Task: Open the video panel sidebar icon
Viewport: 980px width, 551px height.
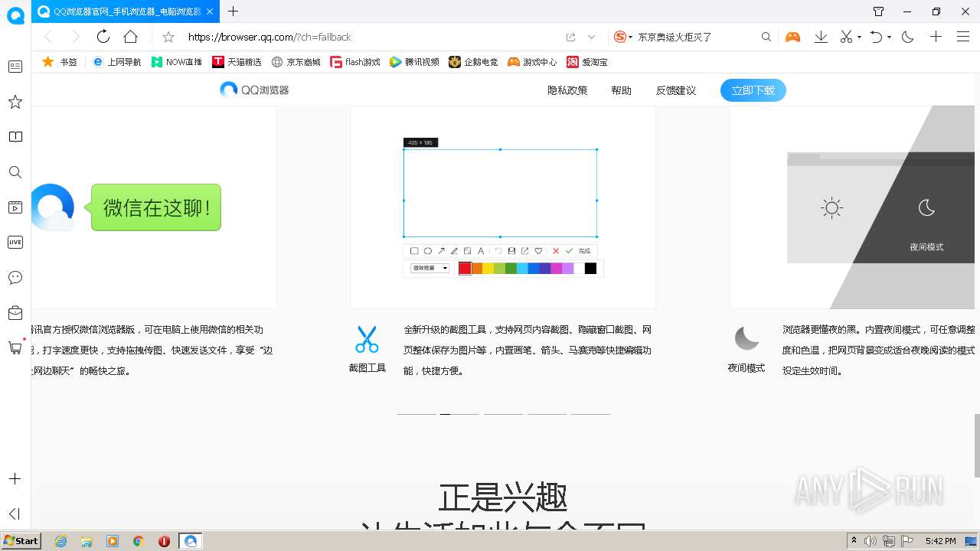Action: [15, 207]
